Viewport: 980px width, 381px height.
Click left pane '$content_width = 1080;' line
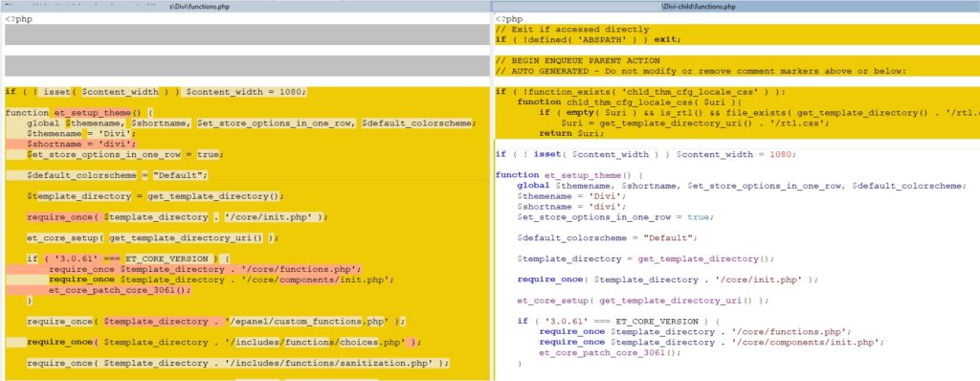click(x=156, y=92)
